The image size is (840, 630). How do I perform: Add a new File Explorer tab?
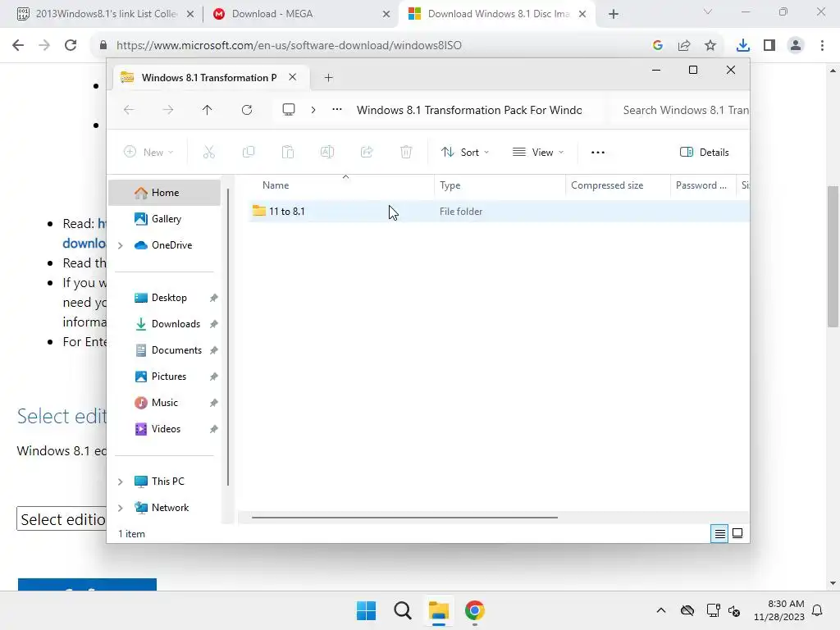tap(328, 78)
